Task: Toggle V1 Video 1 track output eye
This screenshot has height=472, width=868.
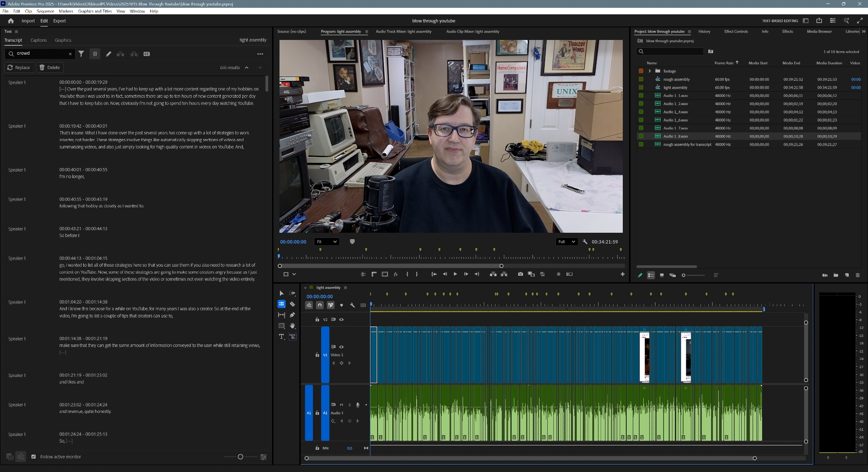Action: click(x=342, y=347)
